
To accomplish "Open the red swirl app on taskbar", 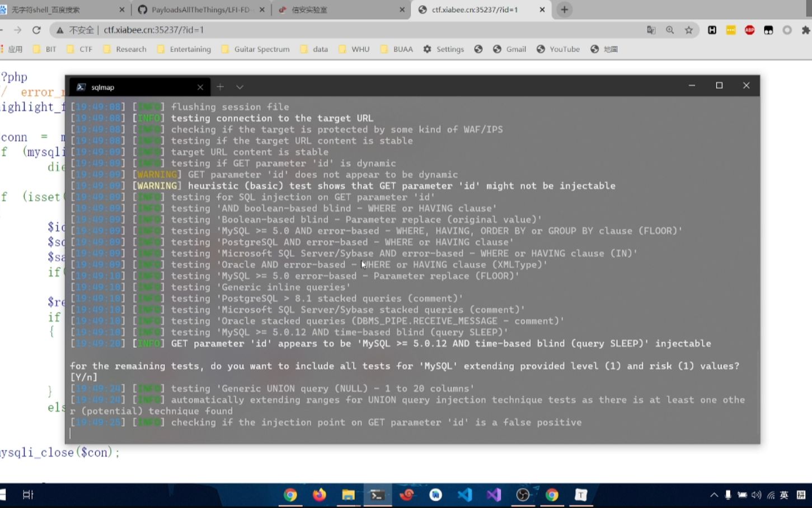I will (x=407, y=495).
